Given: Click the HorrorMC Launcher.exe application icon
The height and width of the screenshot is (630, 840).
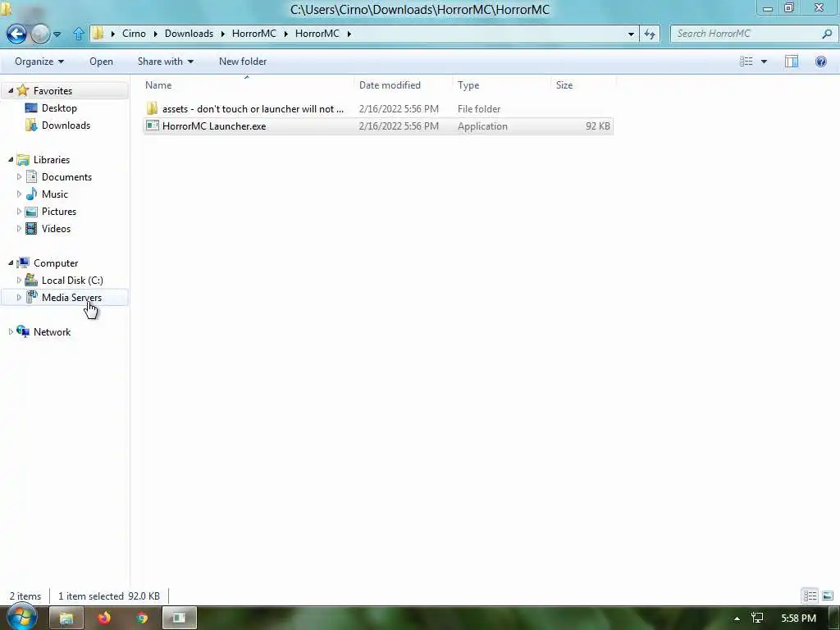Looking at the screenshot, I should pyautogui.click(x=152, y=126).
